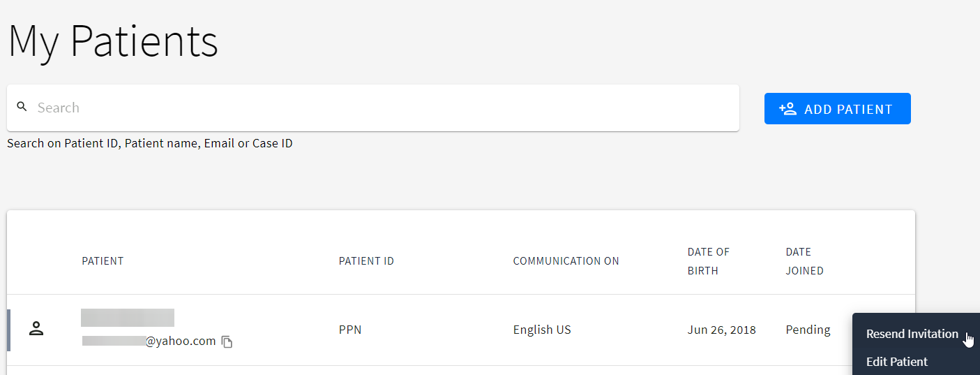Click the My Patients page heading

113,41
